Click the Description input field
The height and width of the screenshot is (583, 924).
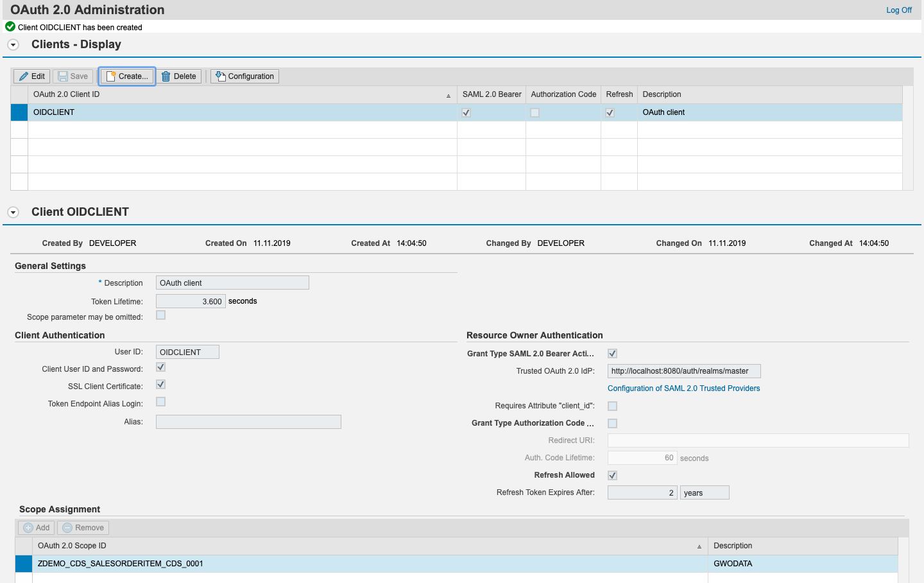coord(232,283)
